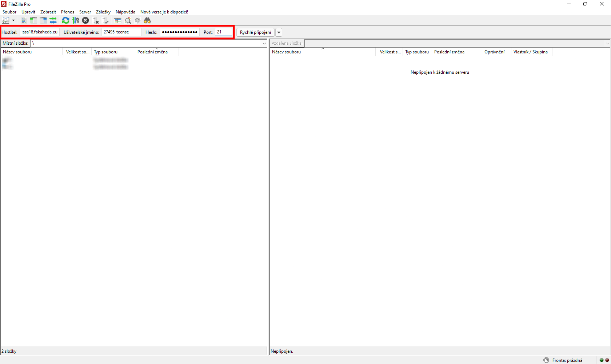Refresh file and folder lists
Viewport: 611px width, 364px height.
coord(65,20)
